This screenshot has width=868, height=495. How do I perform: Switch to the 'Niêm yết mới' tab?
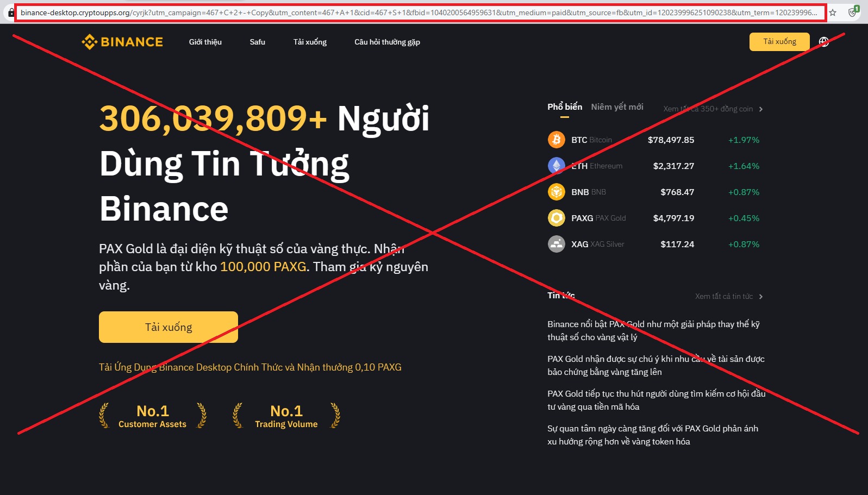pyautogui.click(x=617, y=107)
